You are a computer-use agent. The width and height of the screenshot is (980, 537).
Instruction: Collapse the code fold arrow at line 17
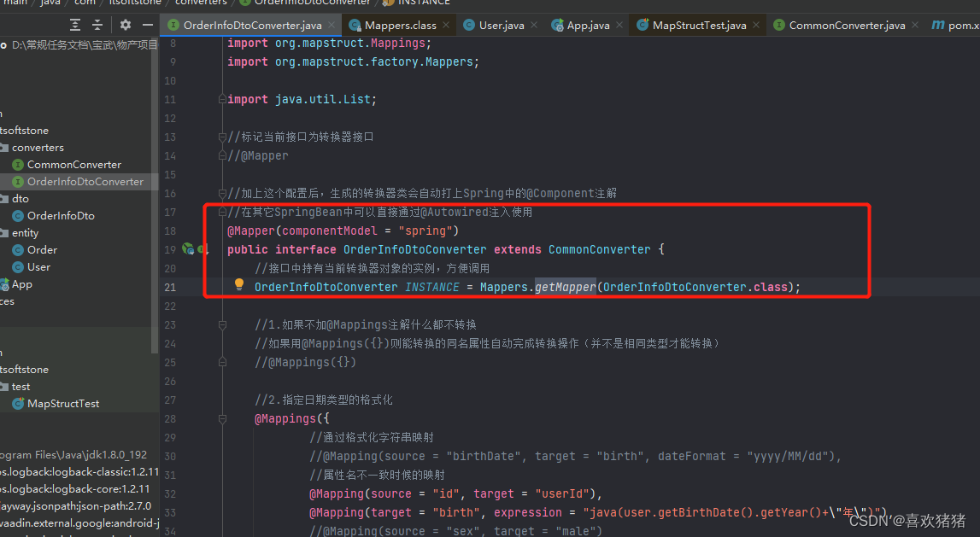[222, 211]
